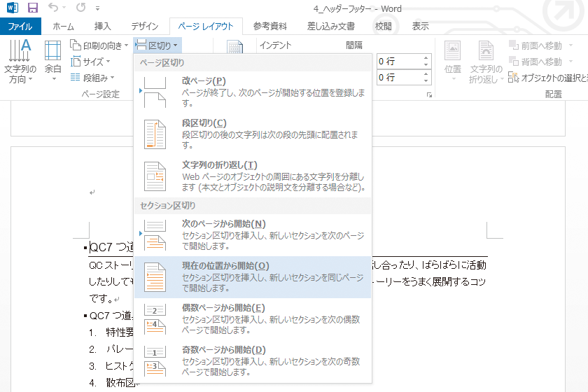Open the 余白 margins menu

[x=53, y=61]
